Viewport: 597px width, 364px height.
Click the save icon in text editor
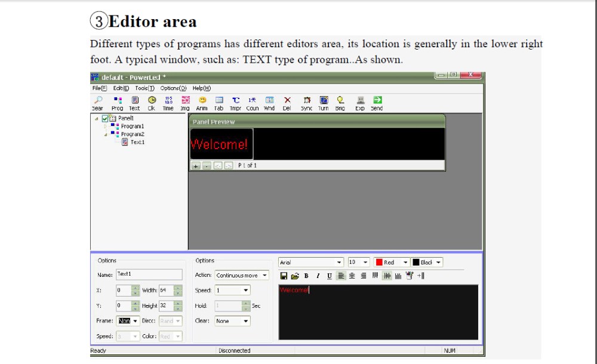coord(284,276)
